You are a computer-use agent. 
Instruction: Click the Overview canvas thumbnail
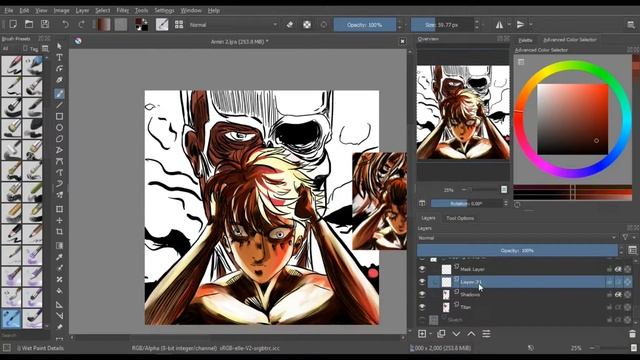click(463, 112)
